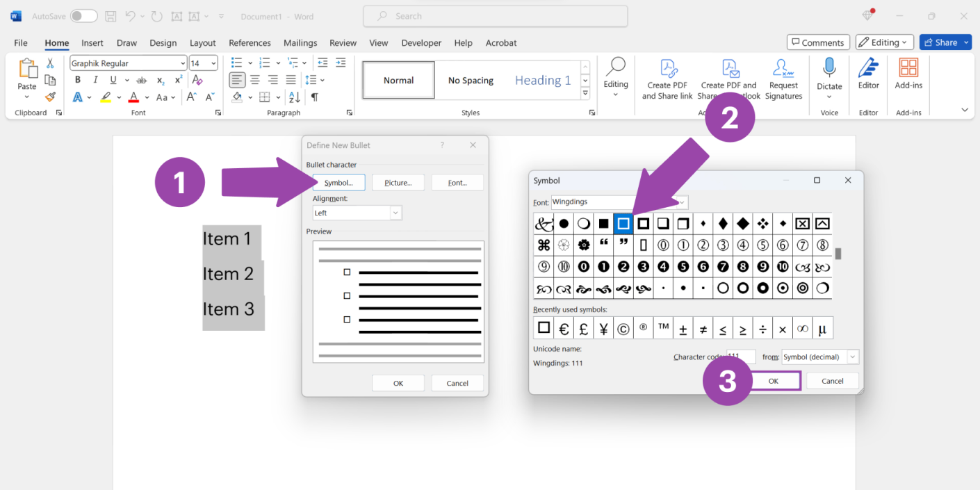Toggle Italic formatting in the ribbon

[x=95, y=80]
